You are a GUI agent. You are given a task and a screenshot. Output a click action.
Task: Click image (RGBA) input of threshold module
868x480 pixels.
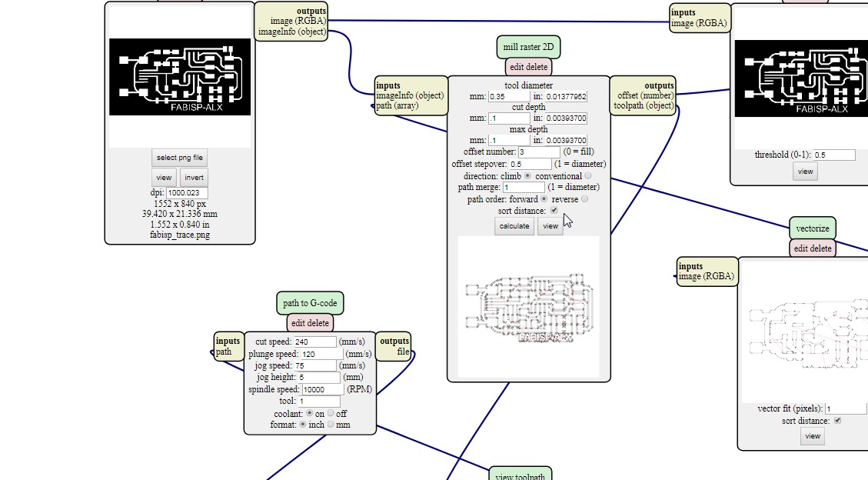(699, 23)
